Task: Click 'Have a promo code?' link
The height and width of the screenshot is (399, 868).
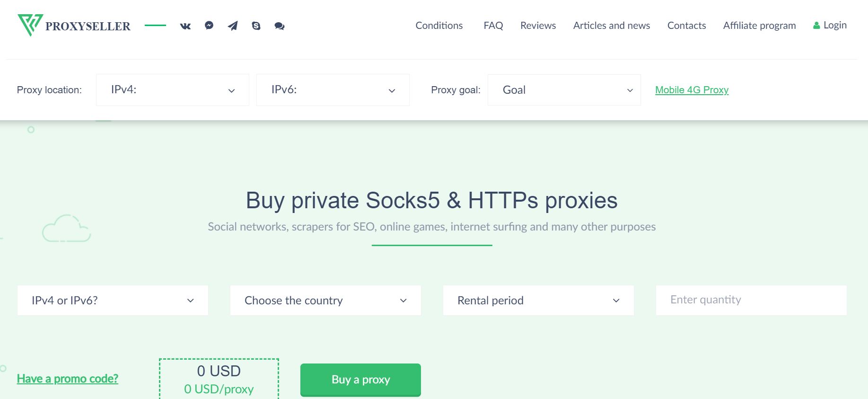Action: (x=68, y=379)
